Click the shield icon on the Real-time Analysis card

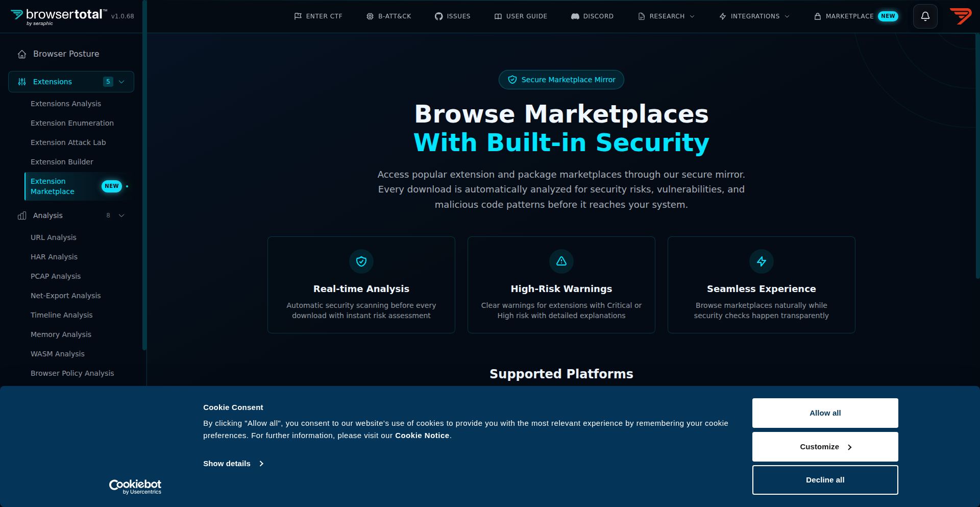tap(361, 261)
